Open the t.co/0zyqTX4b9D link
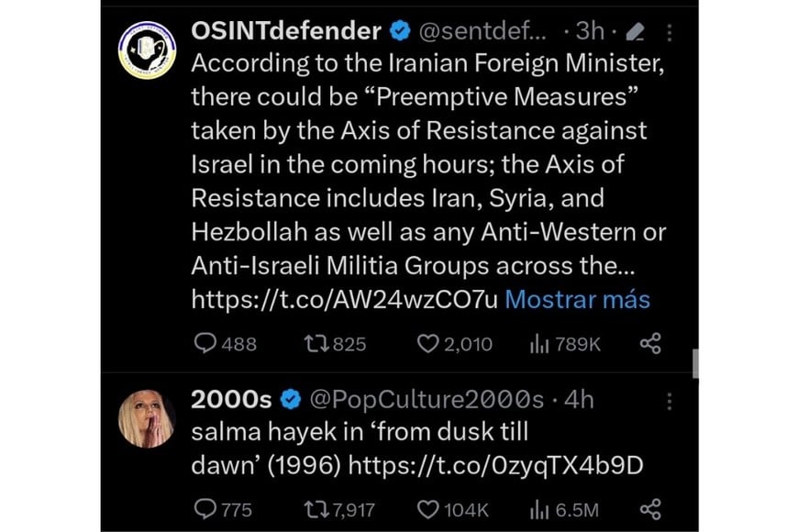The width and height of the screenshot is (798, 532). [495, 465]
